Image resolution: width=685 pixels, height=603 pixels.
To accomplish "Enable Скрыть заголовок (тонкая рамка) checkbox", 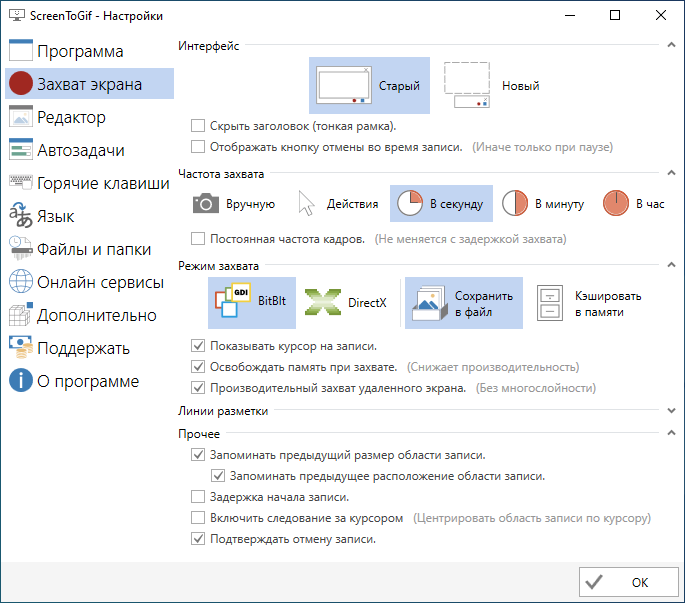I will (198, 126).
